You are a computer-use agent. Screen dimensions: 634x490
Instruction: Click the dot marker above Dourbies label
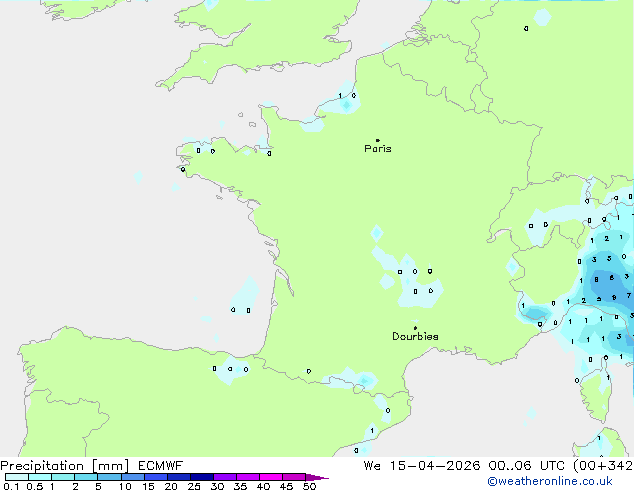(415, 327)
